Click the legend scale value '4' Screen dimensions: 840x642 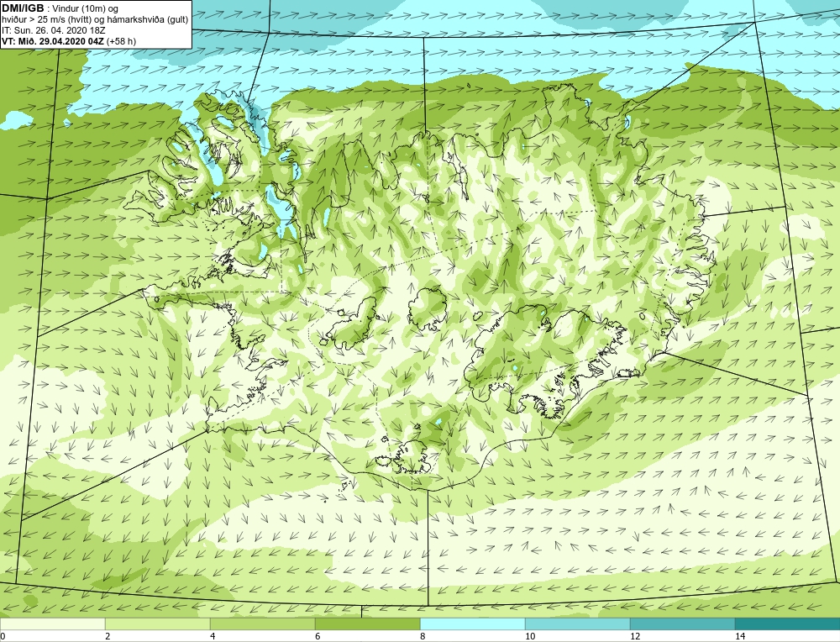coord(213,636)
